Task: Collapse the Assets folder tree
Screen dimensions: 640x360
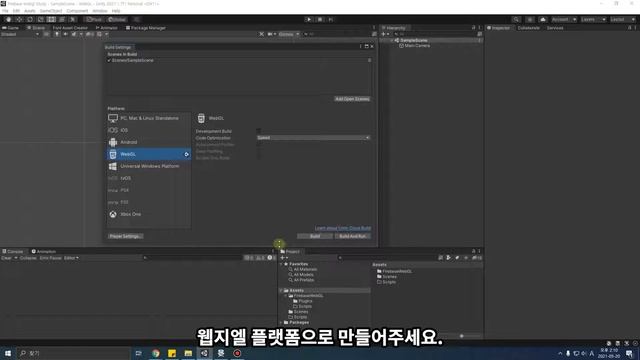Action: pos(281,291)
